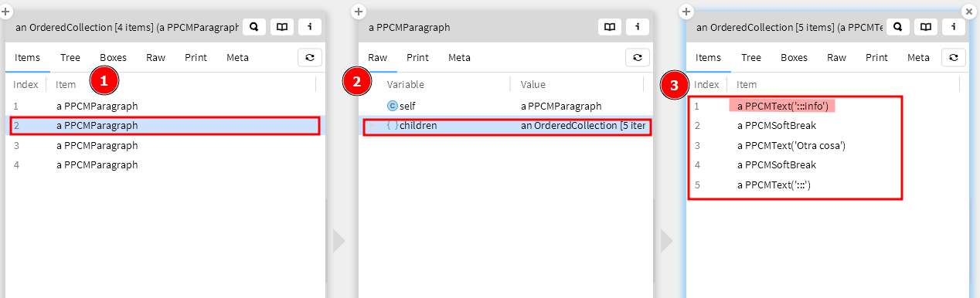Click info icon in PPCMParagraph pane
The height and width of the screenshot is (298, 980).
(638, 27)
